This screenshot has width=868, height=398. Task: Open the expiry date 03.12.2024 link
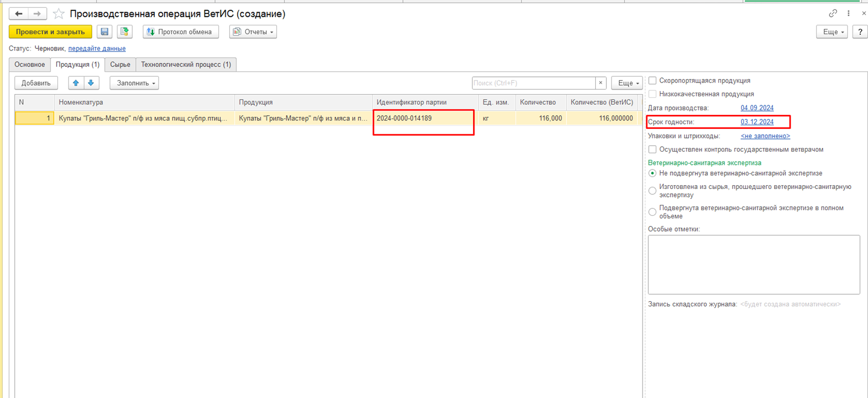757,122
